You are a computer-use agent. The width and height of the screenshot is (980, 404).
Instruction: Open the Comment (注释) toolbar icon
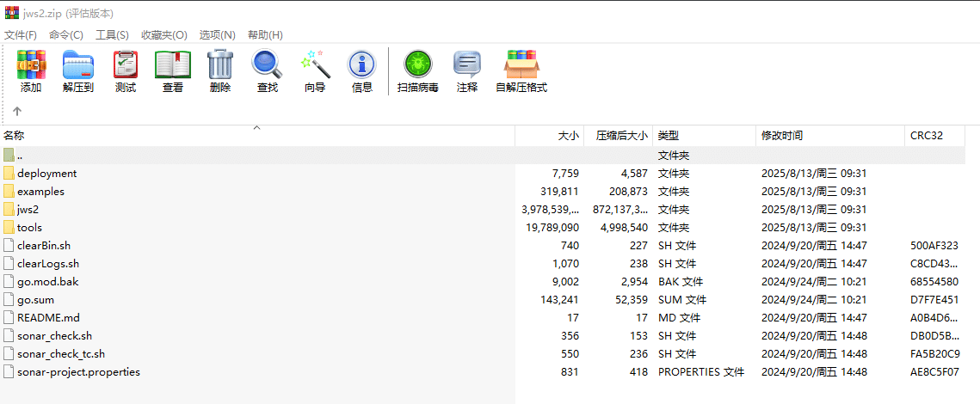[x=467, y=71]
